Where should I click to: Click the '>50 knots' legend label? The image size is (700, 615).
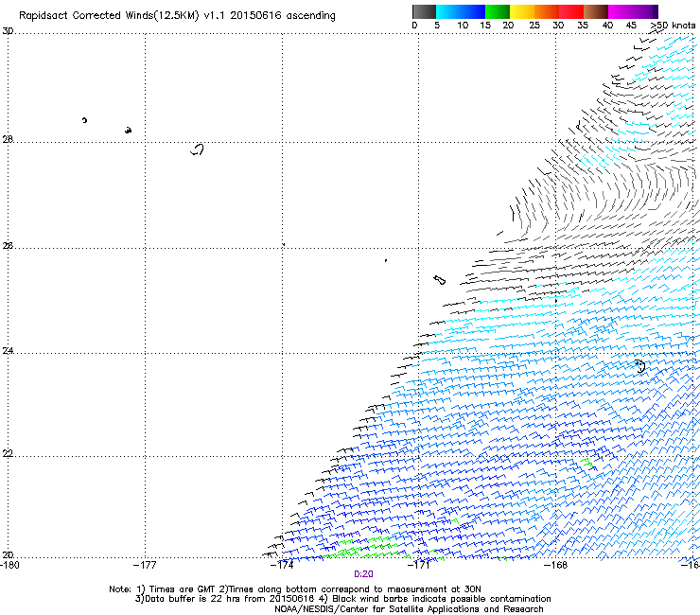pos(674,26)
